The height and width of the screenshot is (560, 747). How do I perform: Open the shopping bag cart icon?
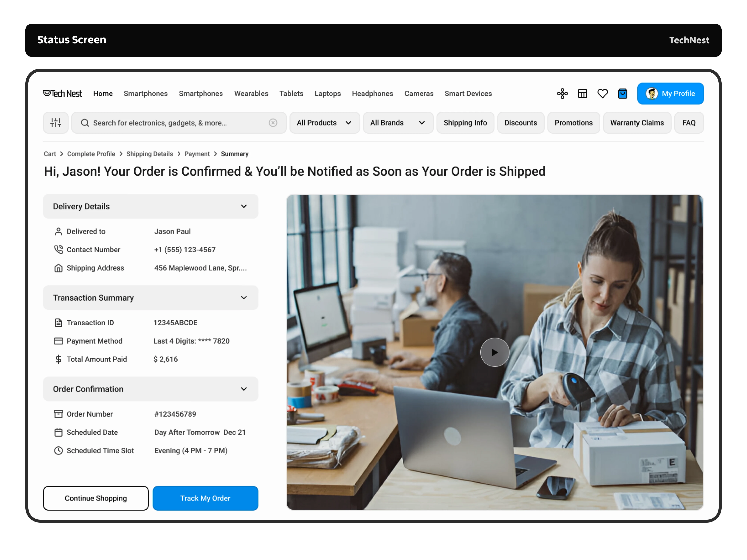622,94
